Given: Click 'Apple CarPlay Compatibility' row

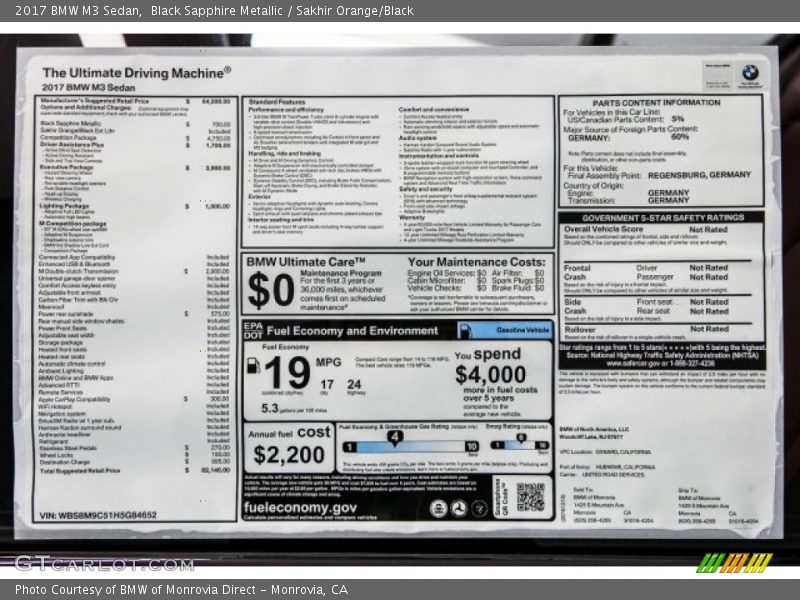Looking at the screenshot, I should pos(135,399).
